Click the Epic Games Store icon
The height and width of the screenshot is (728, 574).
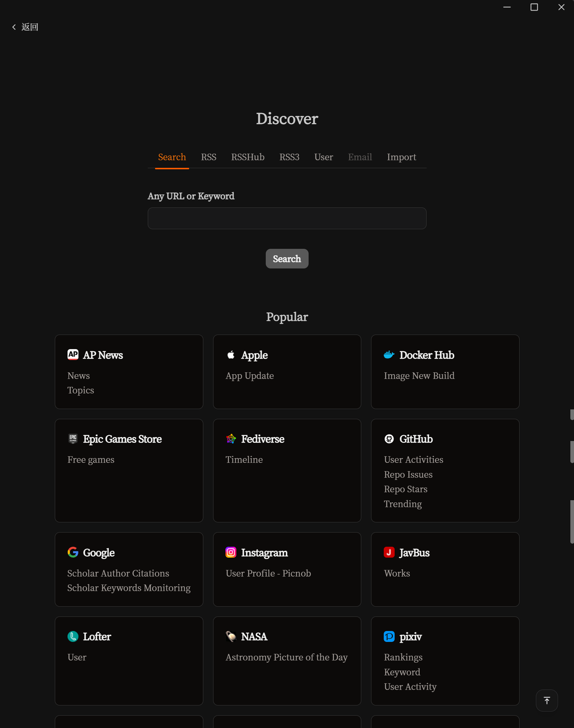pyautogui.click(x=73, y=439)
